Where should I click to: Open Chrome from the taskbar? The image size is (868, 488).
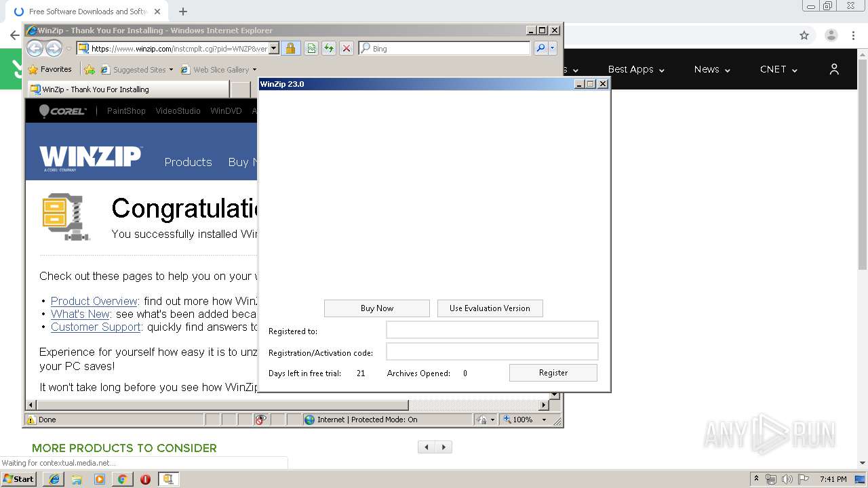pos(122,479)
